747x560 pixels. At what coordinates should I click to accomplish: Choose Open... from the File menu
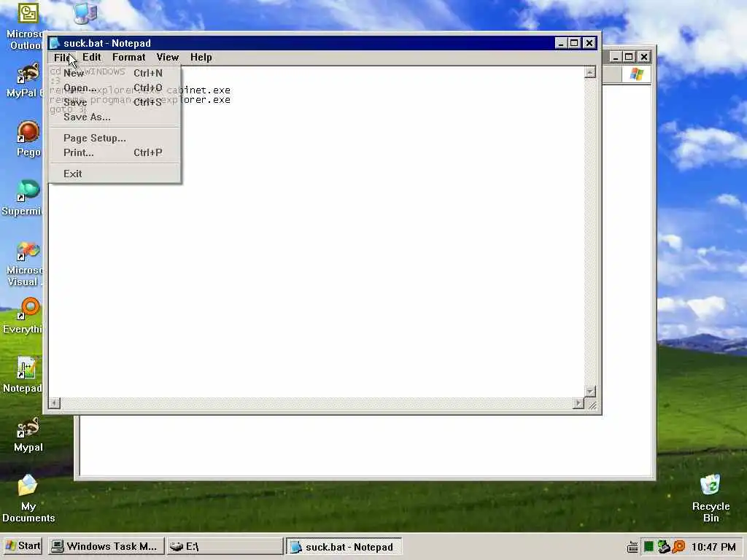(115, 87)
